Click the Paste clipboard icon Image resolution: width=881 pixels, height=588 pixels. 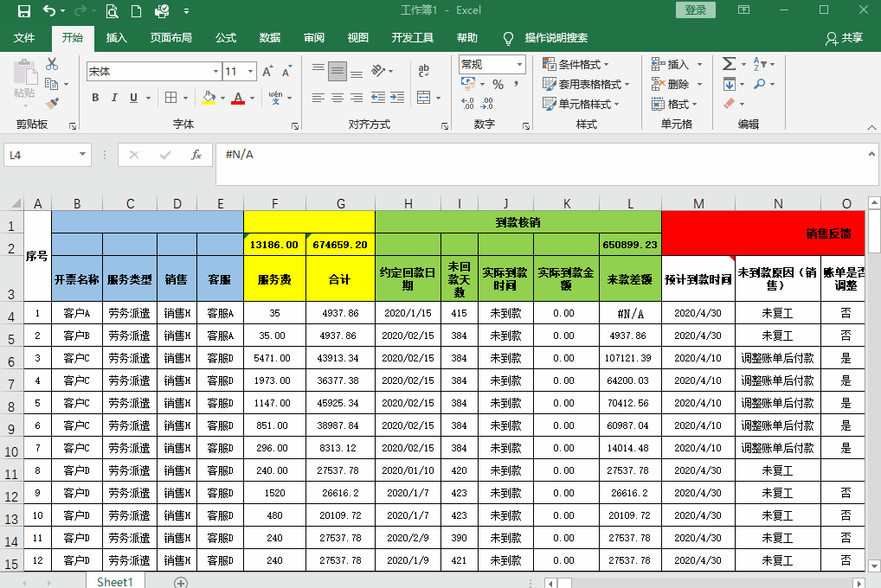(x=24, y=73)
